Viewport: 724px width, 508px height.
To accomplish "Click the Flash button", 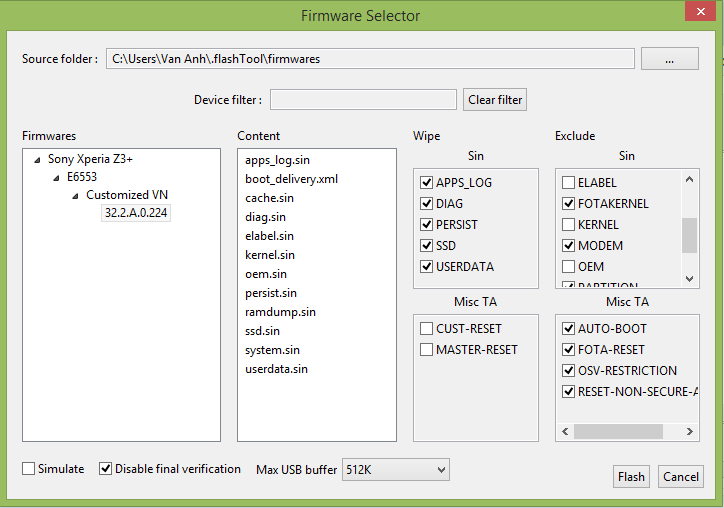I will point(631,477).
